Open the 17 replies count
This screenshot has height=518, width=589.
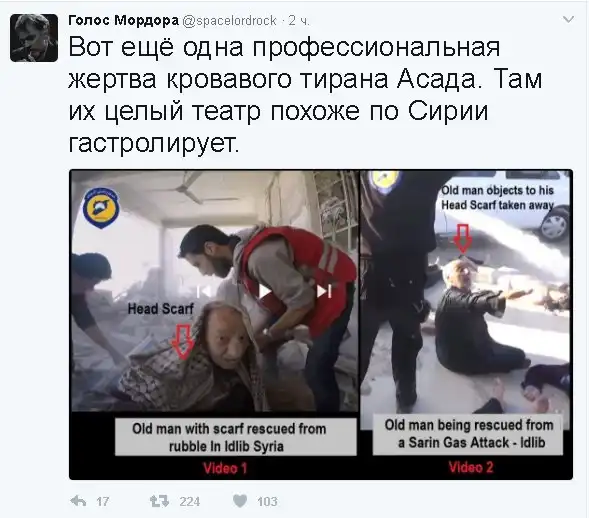point(103,501)
